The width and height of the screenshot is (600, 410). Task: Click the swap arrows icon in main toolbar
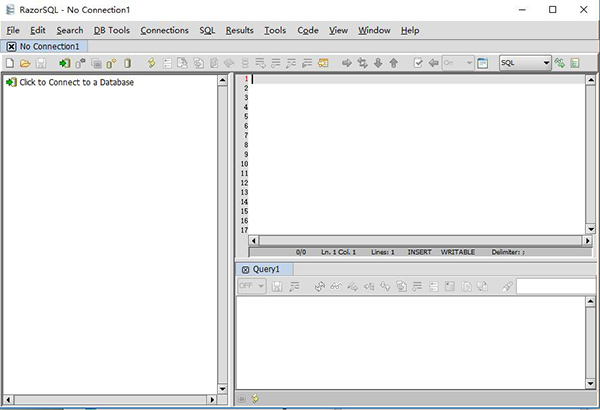coord(362,63)
